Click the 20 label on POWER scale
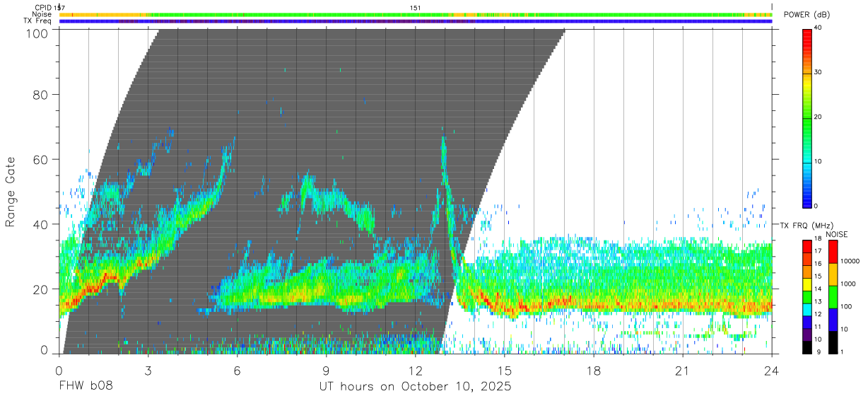Screen dimensions: 868x401 pyautogui.click(x=818, y=117)
